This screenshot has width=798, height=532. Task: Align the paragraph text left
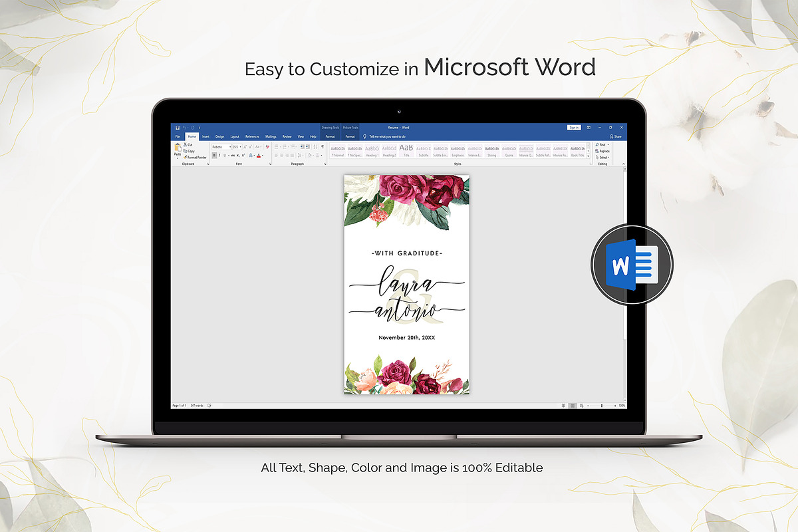[276, 155]
